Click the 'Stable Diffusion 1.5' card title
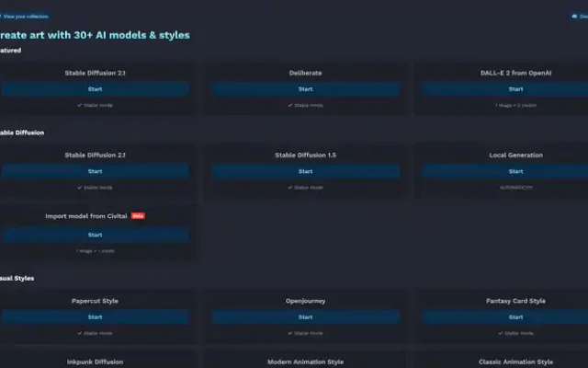 point(305,155)
